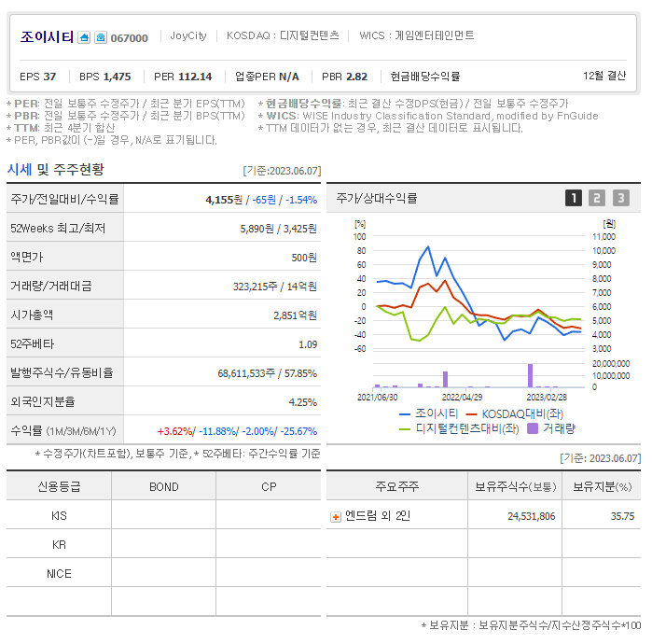Image resolution: width=652 pixels, height=644 pixels.
Task: Click the 323,215주 / 14억원 trading volume value
Action: click(x=275, y=287)
